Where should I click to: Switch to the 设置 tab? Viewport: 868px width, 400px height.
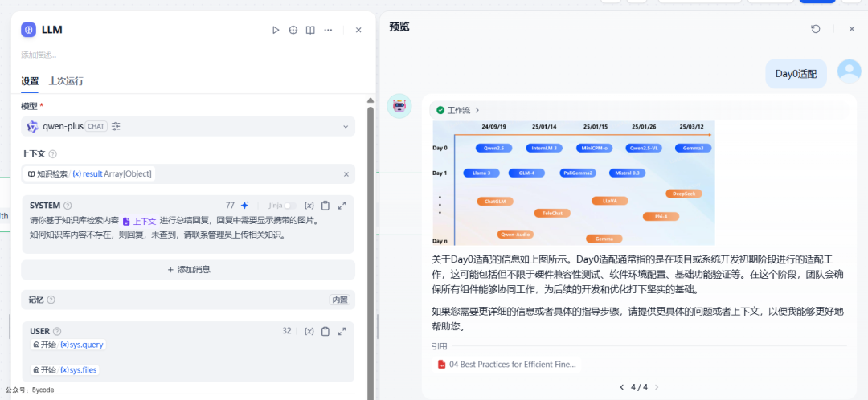coord(30,81)
